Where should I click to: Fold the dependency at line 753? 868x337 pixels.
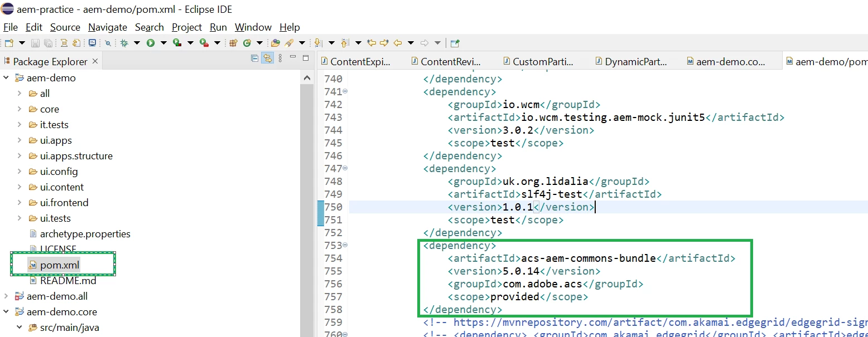click(x=345, y=245)
